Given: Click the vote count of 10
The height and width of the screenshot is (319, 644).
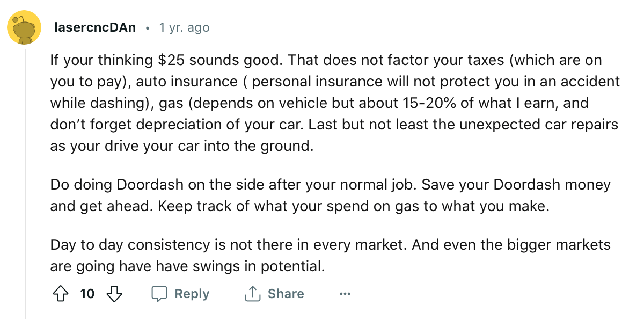Looking at the screenshot, I should pos(87,294).
